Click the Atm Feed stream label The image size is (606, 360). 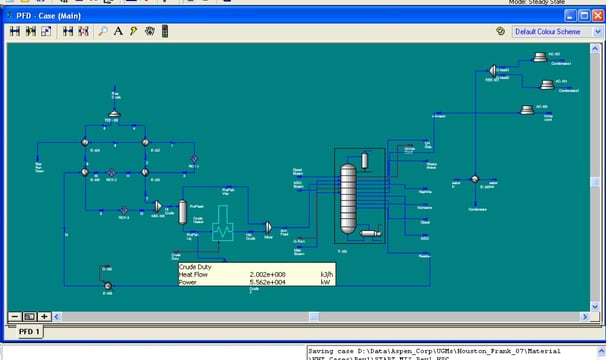coord(284,232)
